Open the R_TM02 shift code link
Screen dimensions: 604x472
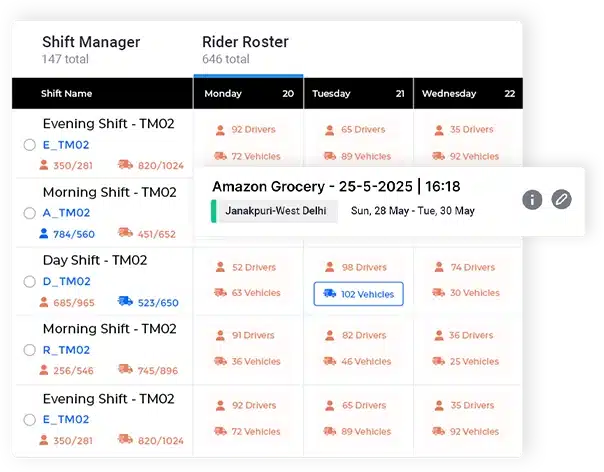point(66,350)
